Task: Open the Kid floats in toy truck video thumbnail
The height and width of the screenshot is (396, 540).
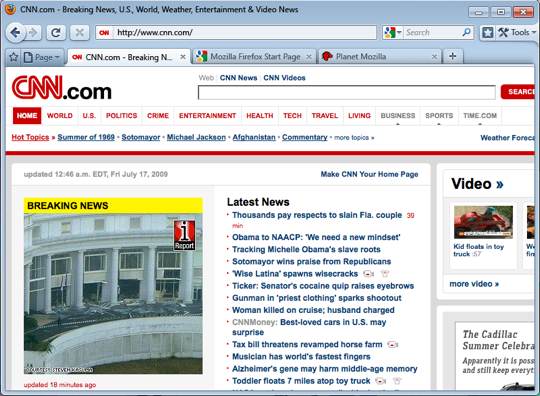Action: coord(483,222)
